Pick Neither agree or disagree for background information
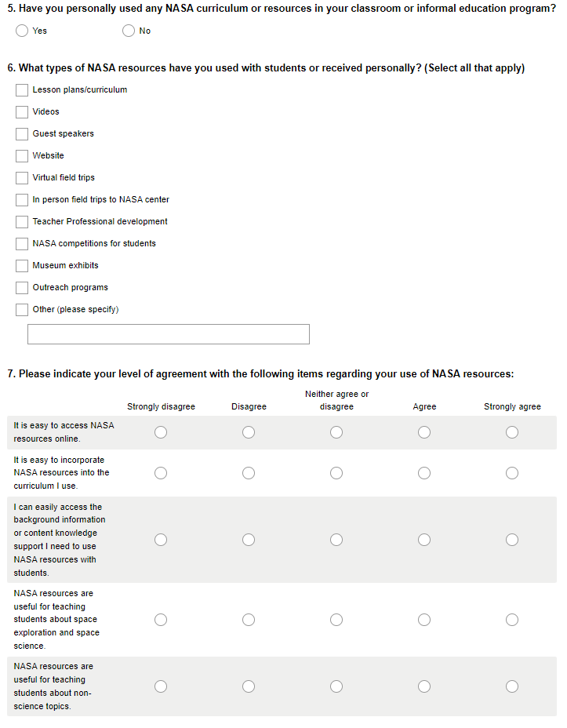 click(336, 540)
